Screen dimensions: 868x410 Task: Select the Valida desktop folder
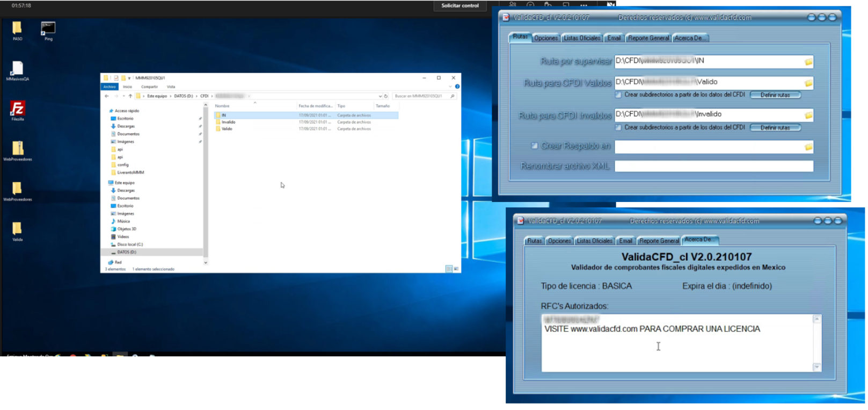(17, 232)
